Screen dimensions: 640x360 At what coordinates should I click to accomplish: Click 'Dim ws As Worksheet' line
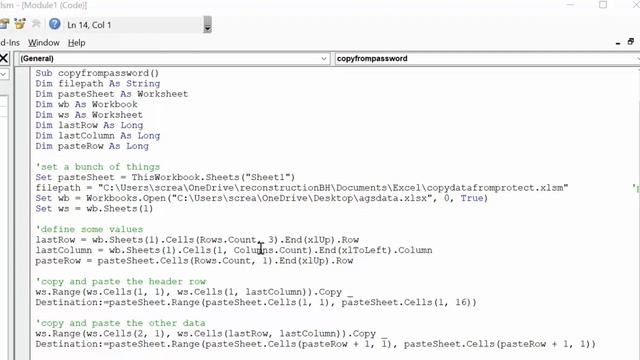click(x=89, y=115)
